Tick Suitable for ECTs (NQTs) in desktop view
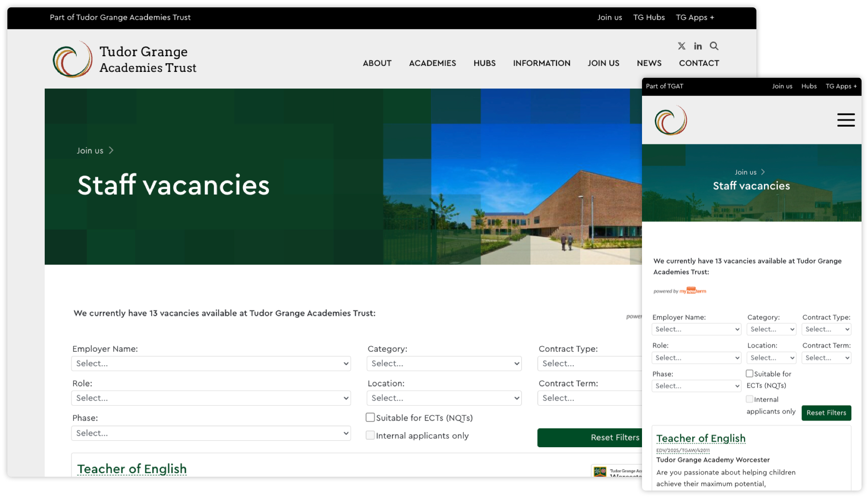Viewport: 868px width, 497px height. pyautogui.click(x=370, y=417)
